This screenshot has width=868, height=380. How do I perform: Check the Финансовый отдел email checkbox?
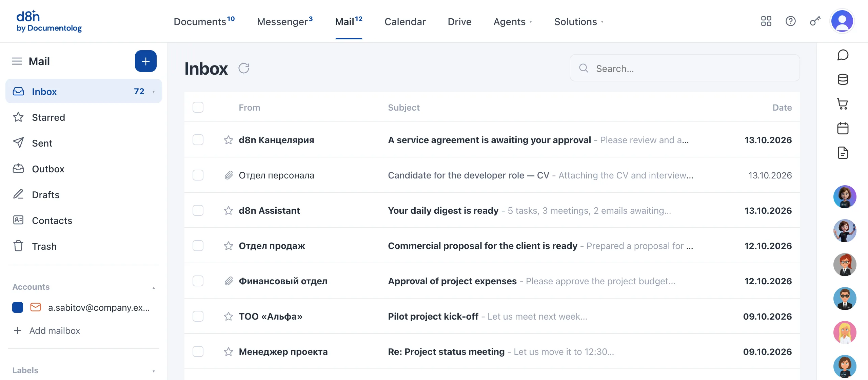tap(198, 281)
